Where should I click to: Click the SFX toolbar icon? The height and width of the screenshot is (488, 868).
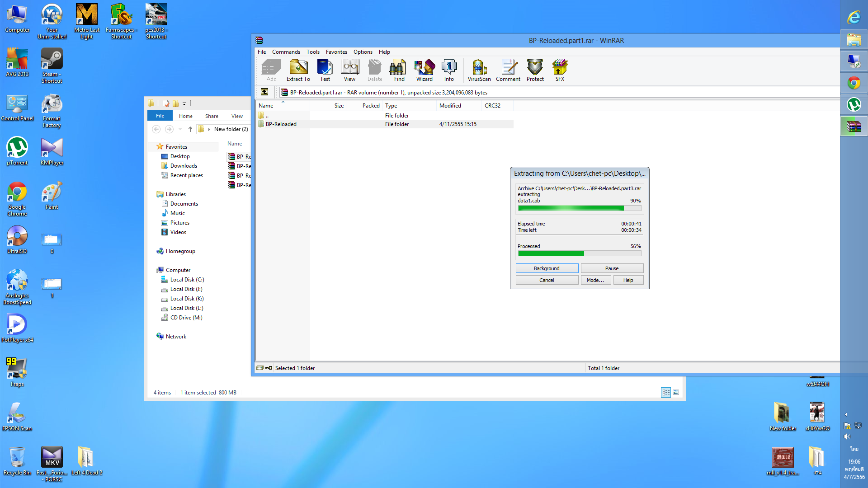point(560,70)
